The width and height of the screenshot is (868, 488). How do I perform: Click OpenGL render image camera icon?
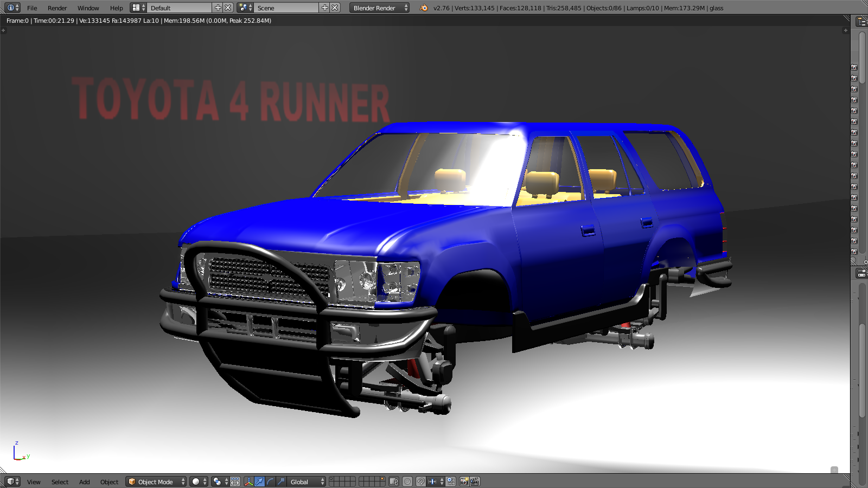(x=464, y=481)
